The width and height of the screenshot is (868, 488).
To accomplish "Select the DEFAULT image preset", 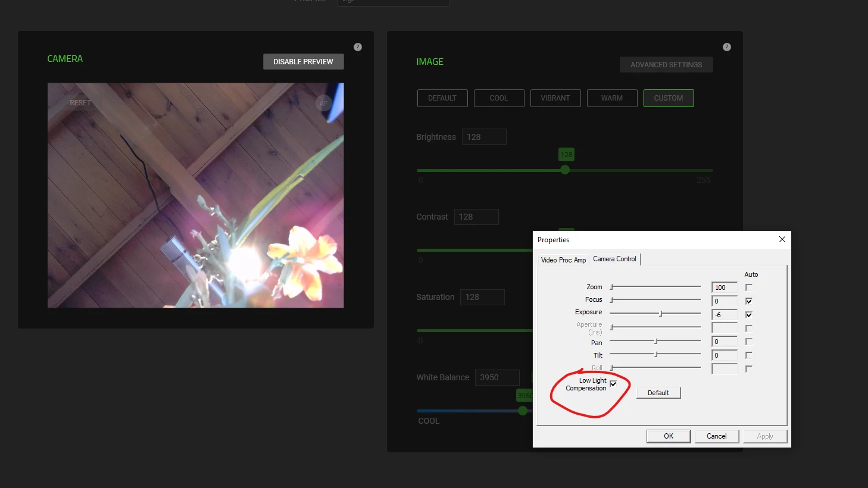I will click(442, 98).
